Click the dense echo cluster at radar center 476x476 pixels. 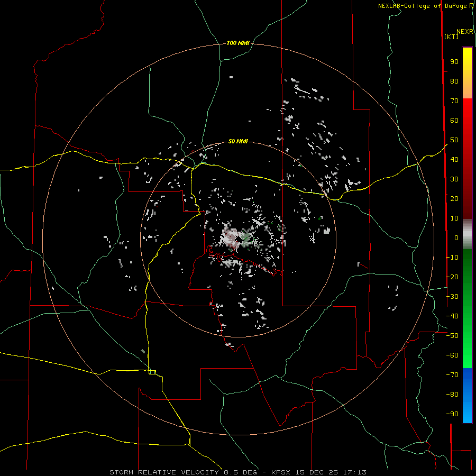pos(237,238)
